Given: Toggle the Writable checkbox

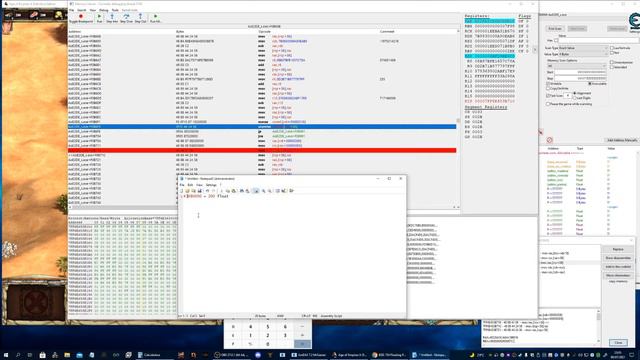Looking at the screenshot, I should tap(548, 84).
